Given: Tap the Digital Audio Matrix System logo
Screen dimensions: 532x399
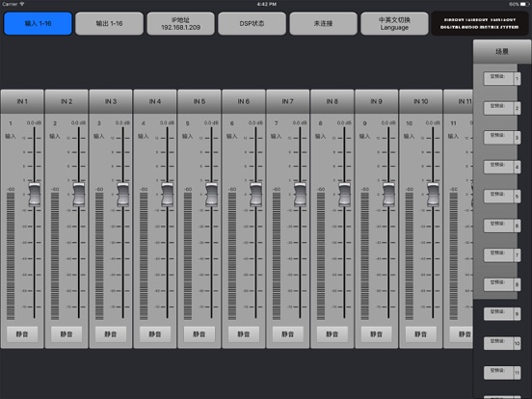Looking at the screenshot, I should click(479, 23).
